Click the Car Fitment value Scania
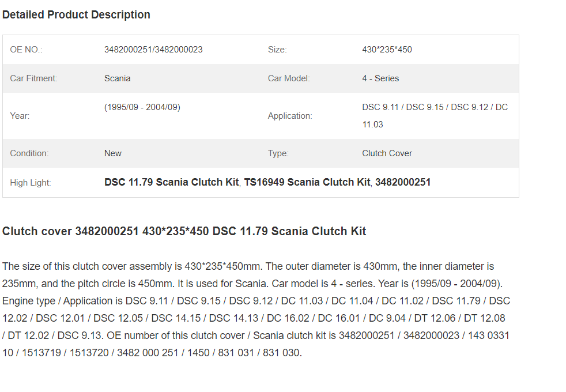This screenshot has width=566, height=392. pos(118,78)
